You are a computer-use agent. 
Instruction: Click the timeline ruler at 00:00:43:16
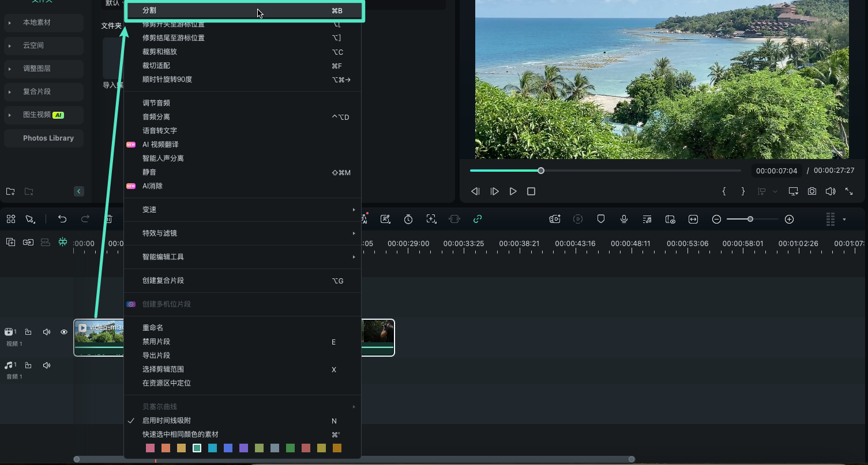point(575,244)
